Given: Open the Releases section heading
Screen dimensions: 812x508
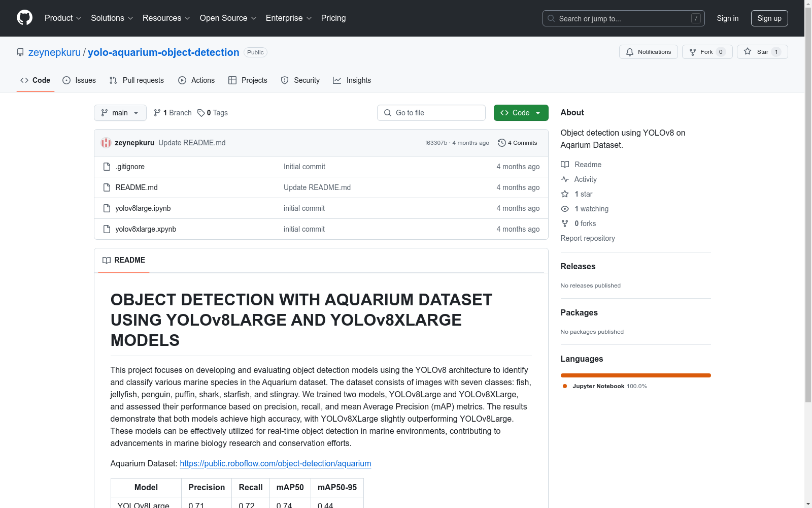Looking at the screenshot, I should coord(578,266).
